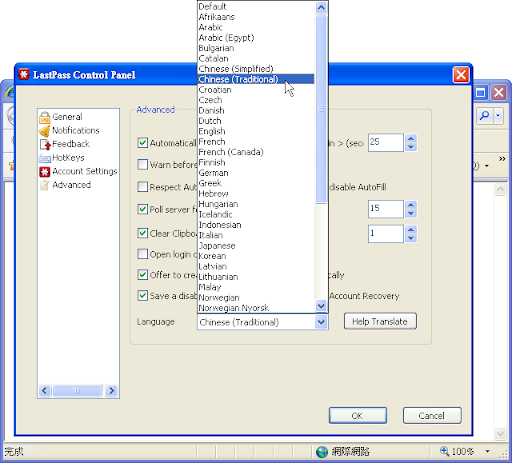The image size is (512, 463).
Task: Open the Account Settings section
Action: (85, 171)
